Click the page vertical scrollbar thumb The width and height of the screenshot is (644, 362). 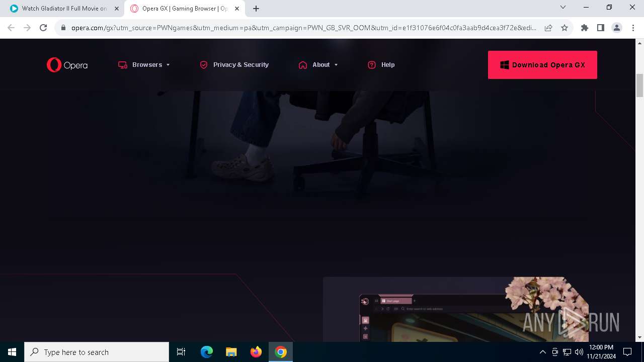640,85
